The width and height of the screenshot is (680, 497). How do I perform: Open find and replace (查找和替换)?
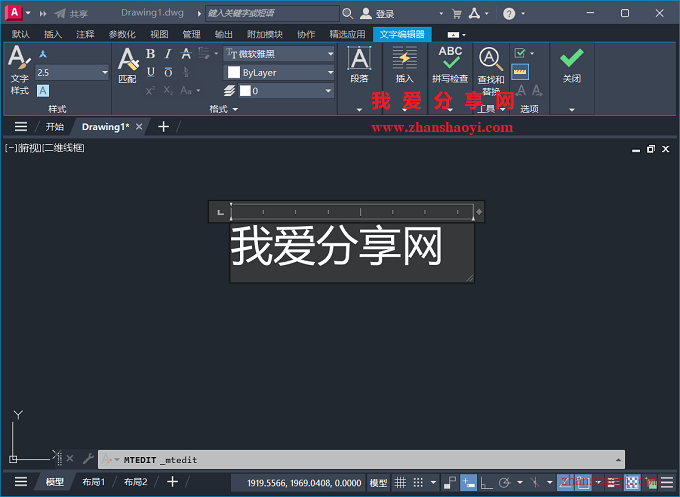tap(490, 65)
